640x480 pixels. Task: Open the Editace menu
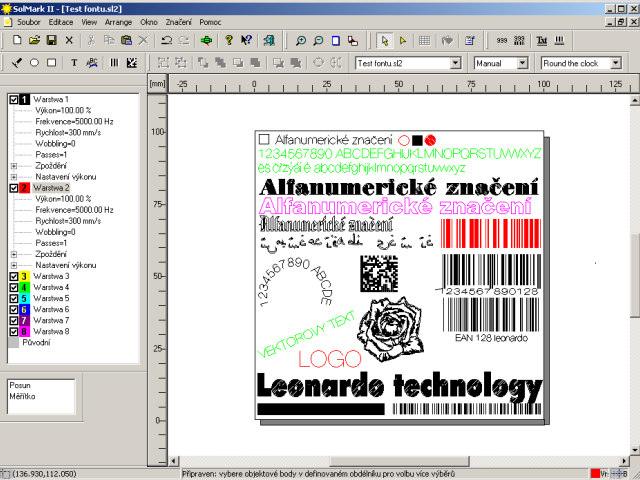tap(61, 22)
